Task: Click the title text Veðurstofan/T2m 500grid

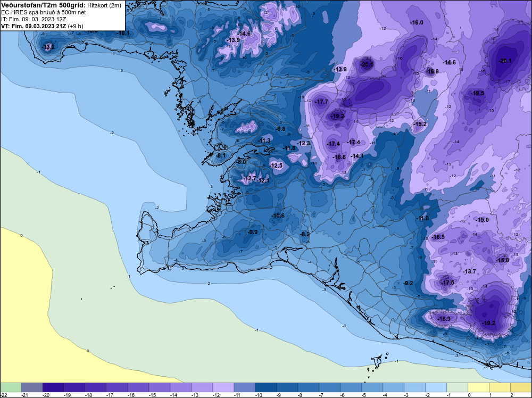Action: point(43,5)
